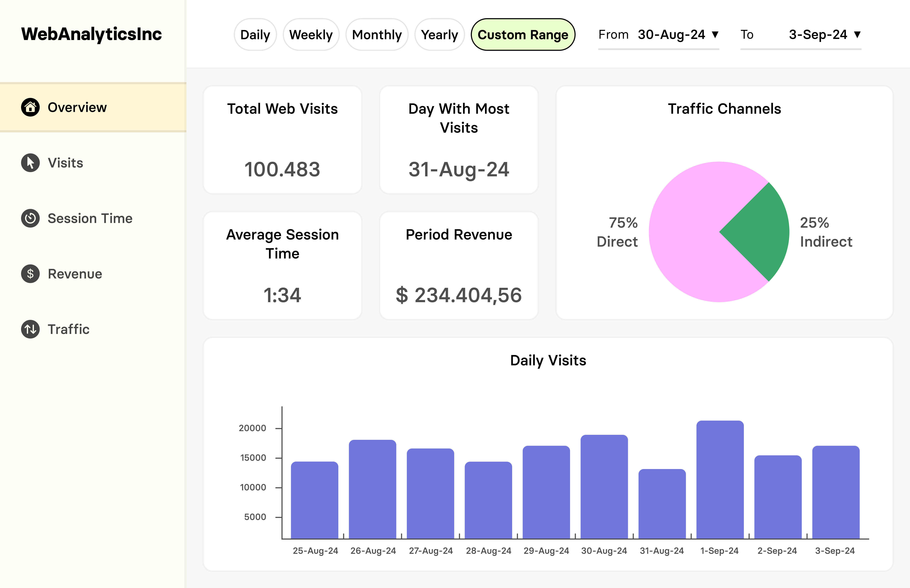Viewport: 910px width, 588px height.
Task: Click the Session Time clock icon
Action: tap(30, 218)
